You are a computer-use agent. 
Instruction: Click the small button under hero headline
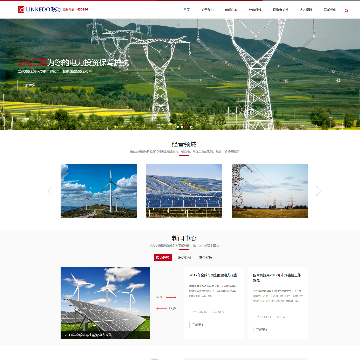coord(29,85)
